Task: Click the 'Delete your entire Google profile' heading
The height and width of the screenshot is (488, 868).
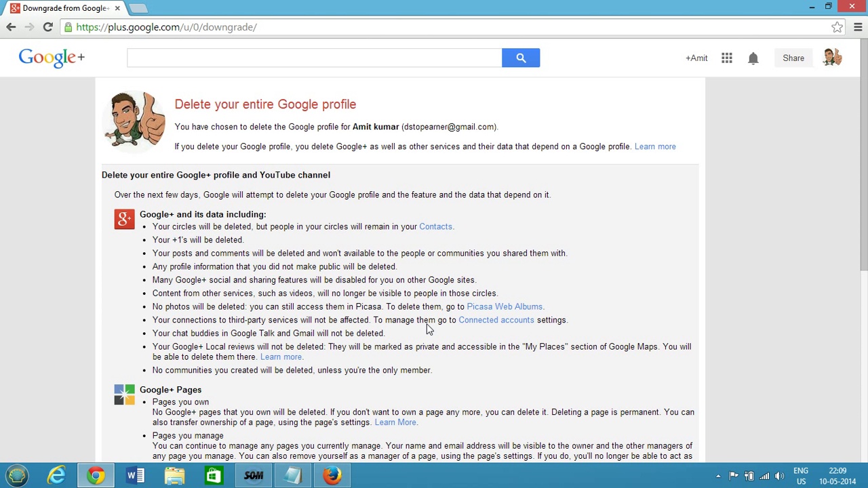Action: [265, 104]
